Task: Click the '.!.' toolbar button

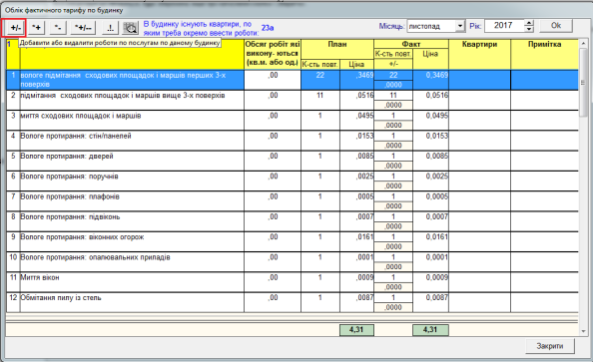Action: (x=110, y=28)
